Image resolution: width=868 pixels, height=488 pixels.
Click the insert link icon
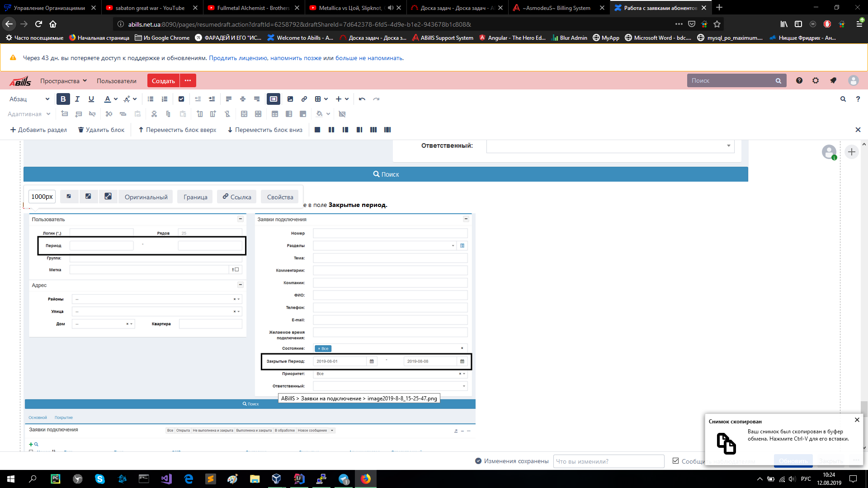point(304,99)
